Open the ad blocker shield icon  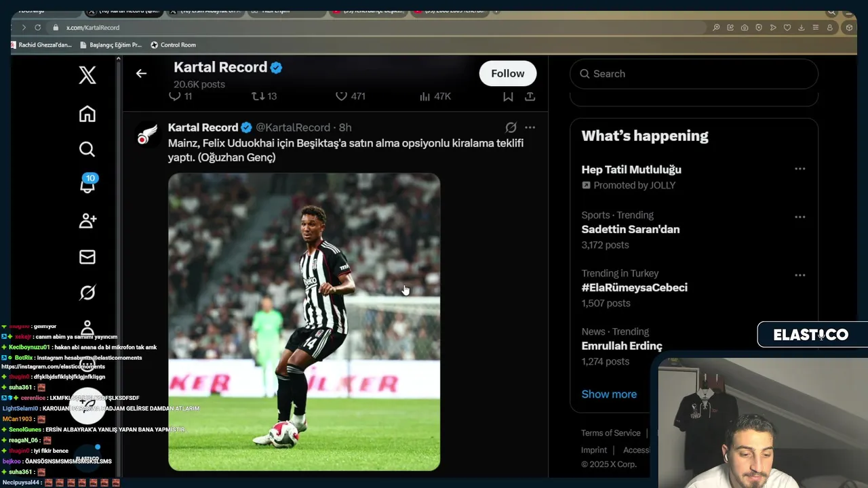[x=759, y=28]
